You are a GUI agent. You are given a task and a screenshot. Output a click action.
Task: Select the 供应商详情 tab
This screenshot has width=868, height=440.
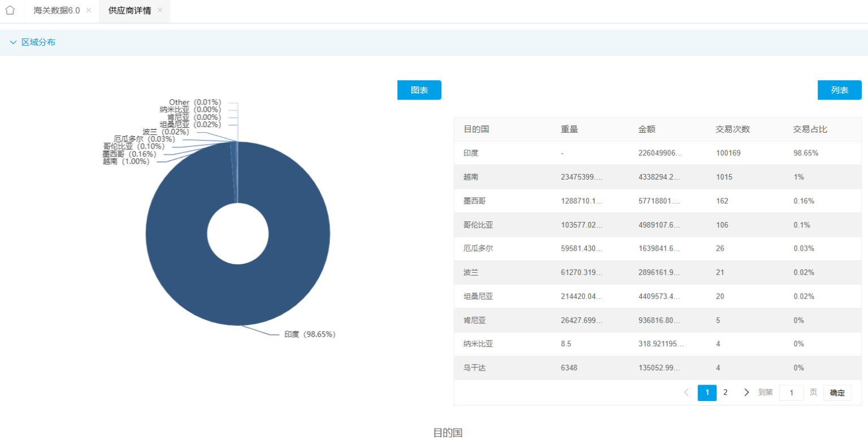[129, 11]
